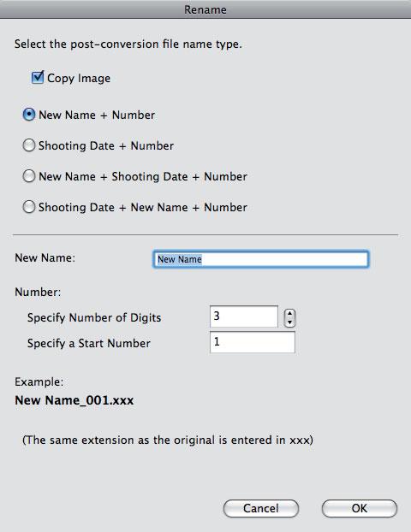Click the Shooting Date + Number label text
411x532 pixels.
coord(106,146)
